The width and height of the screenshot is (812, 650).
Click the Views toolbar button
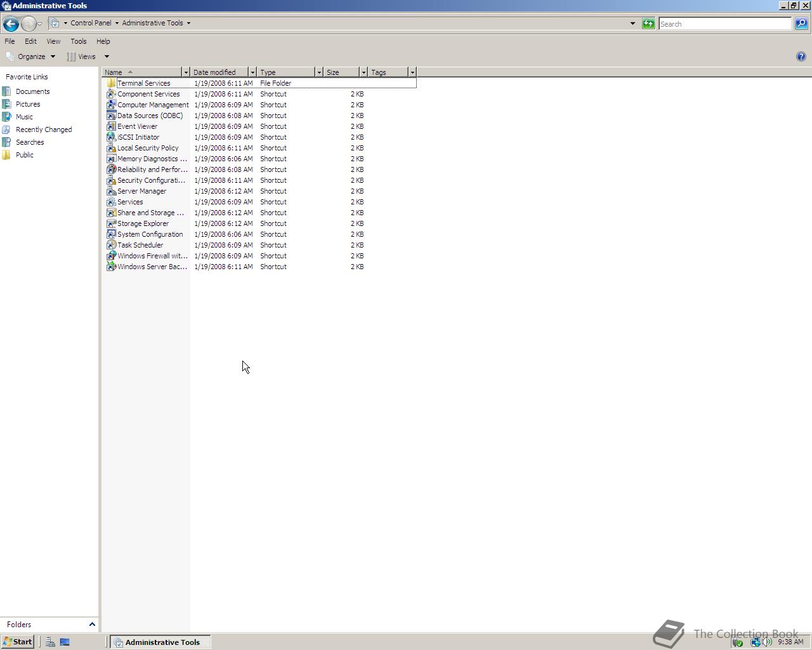[x=82, y=56]
